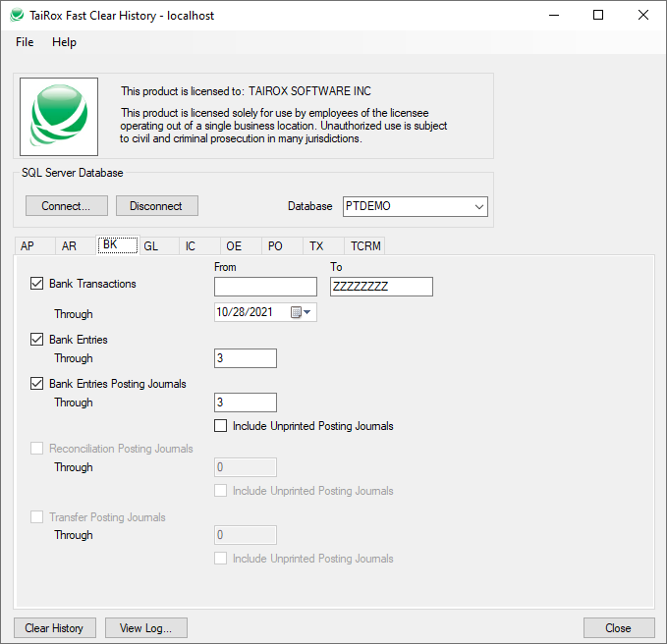
Task: Tick Include Unprinted under Transfer Posting Journals
Action: pos(220,559)
